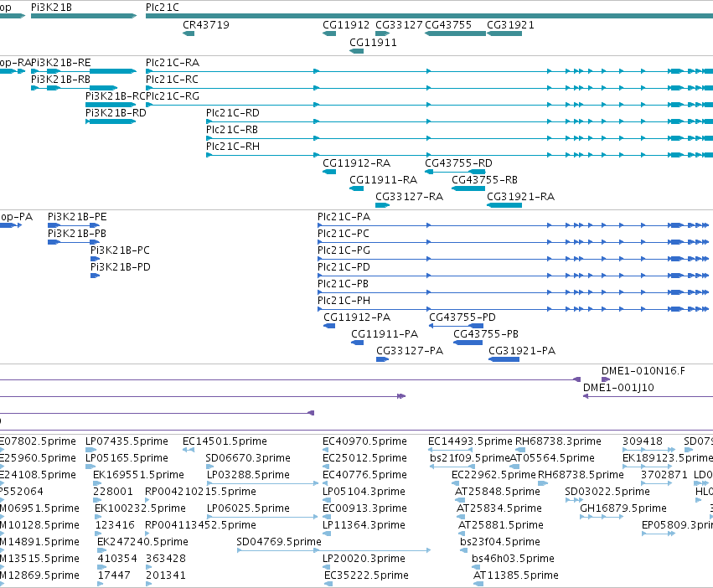Open the SD03022.5prime EST label

(607, 492)
